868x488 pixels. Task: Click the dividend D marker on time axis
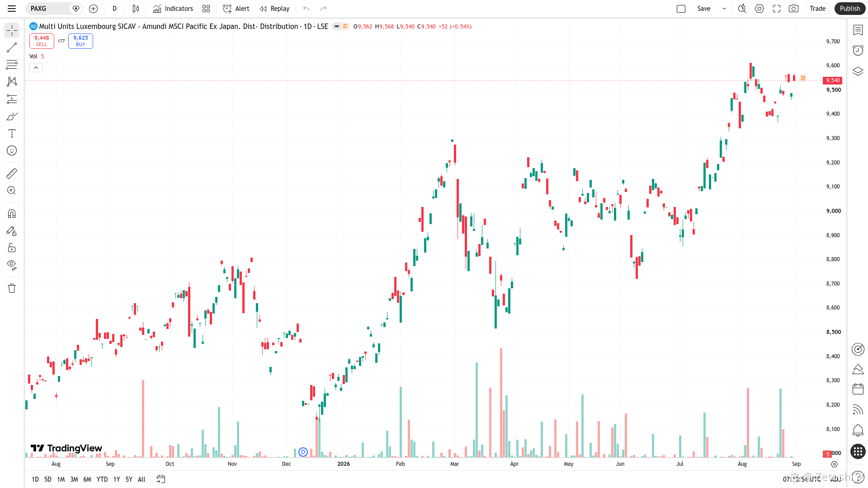303,452
